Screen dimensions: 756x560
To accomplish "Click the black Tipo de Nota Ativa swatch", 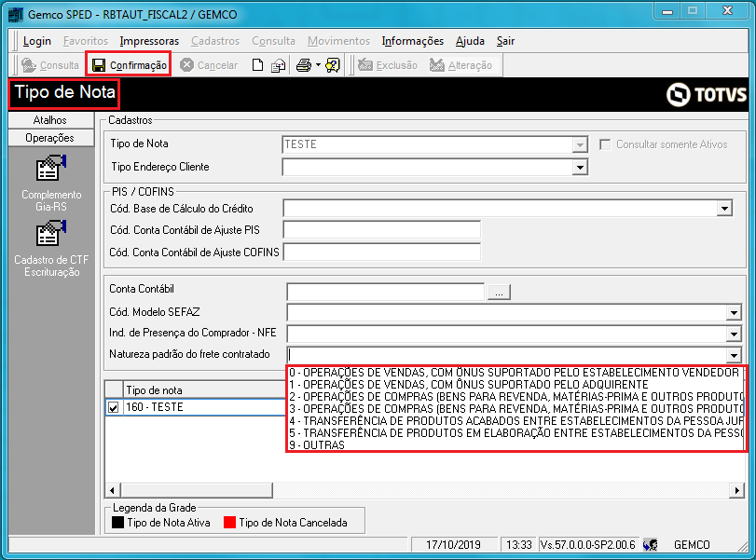I will [x=117, y=523].
